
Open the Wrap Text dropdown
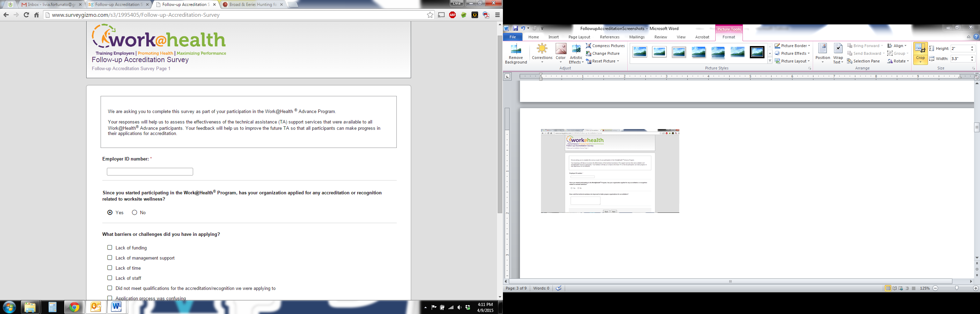[838, 54]
